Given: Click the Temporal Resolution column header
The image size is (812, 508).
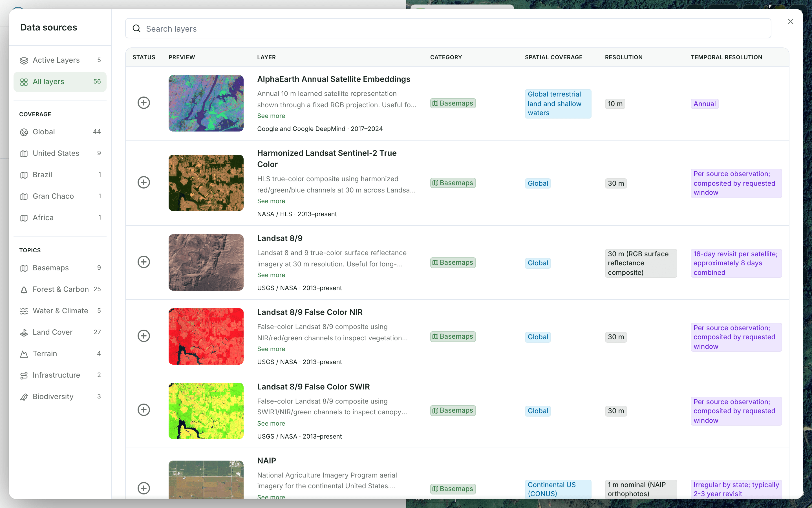Looking at the screenshot, I should tap(727, 58).
